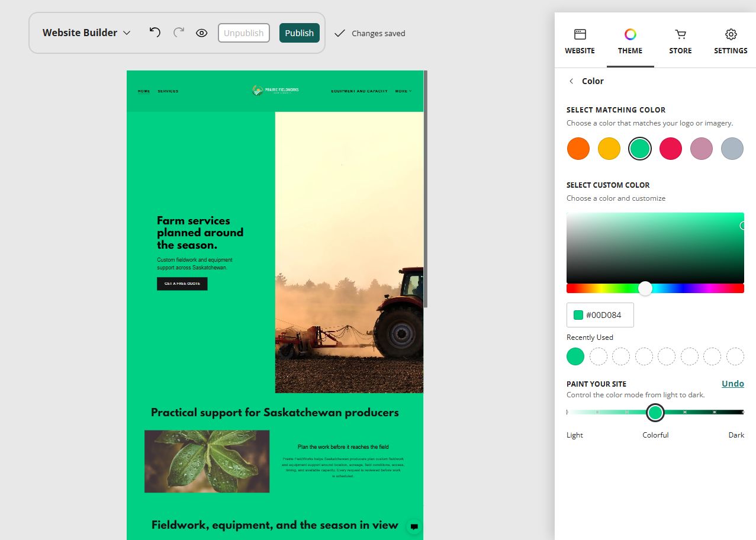Click the 'Select Custom Color' section title
The width and height of the screenshot is (756, 540).
pos(608,185)
